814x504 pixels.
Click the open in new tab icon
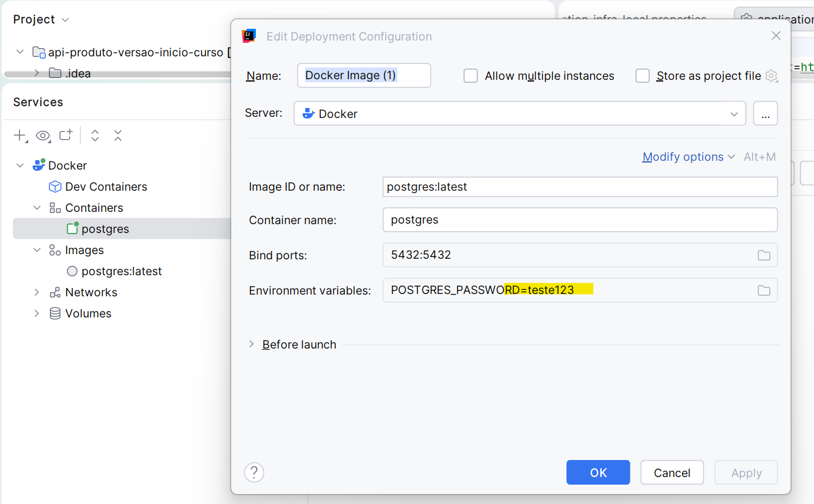click(66, 136)
